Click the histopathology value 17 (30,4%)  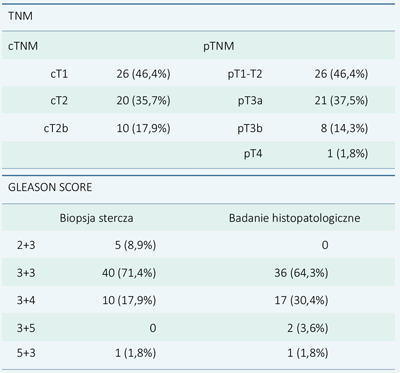[x=301, y=300]
